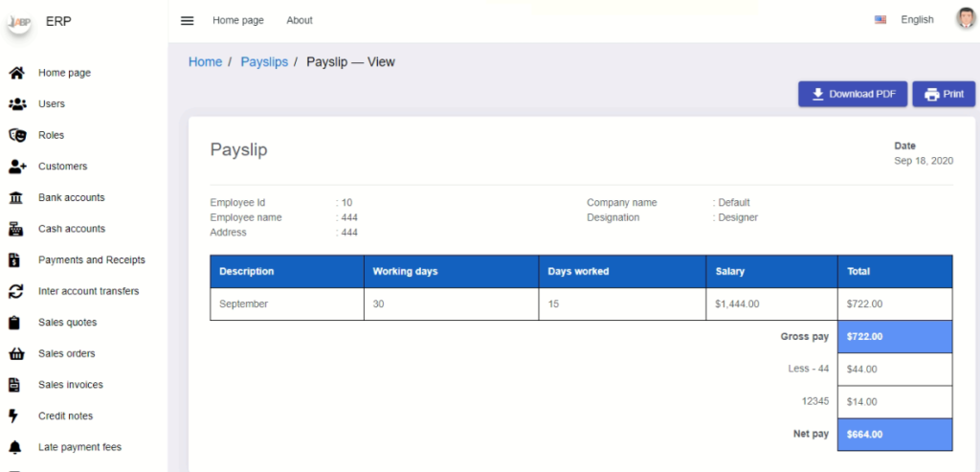
Task: Click the Employee Id value 10
Action: click(346, 203)
